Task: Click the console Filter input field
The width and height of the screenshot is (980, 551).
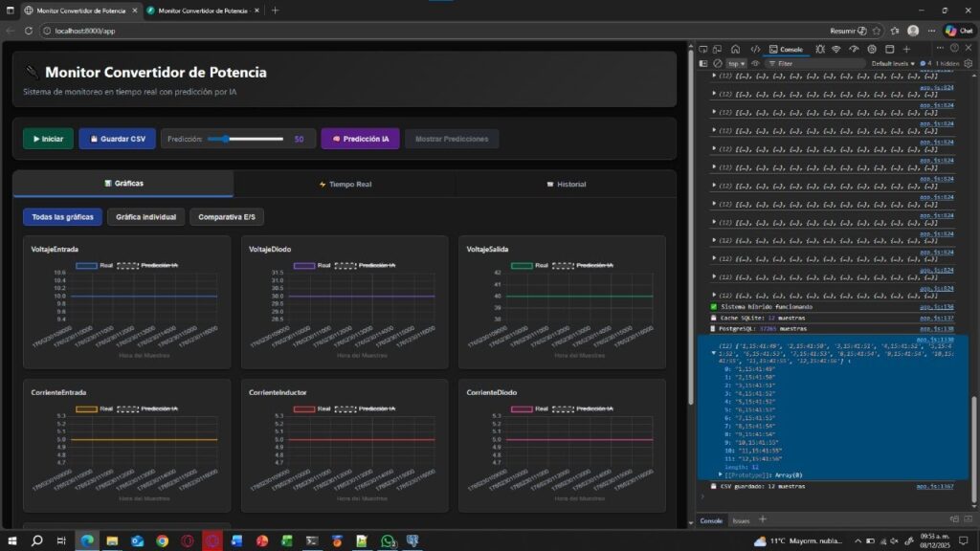Action: click(813, 63)
